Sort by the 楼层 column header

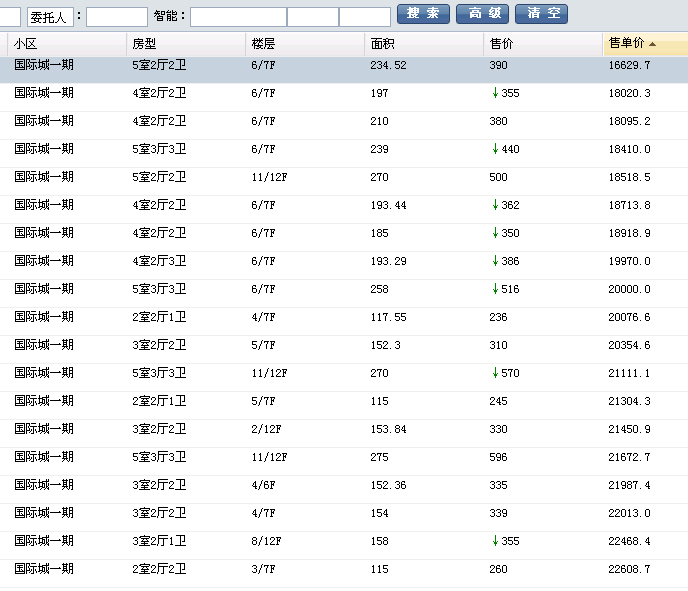(305, 44)
